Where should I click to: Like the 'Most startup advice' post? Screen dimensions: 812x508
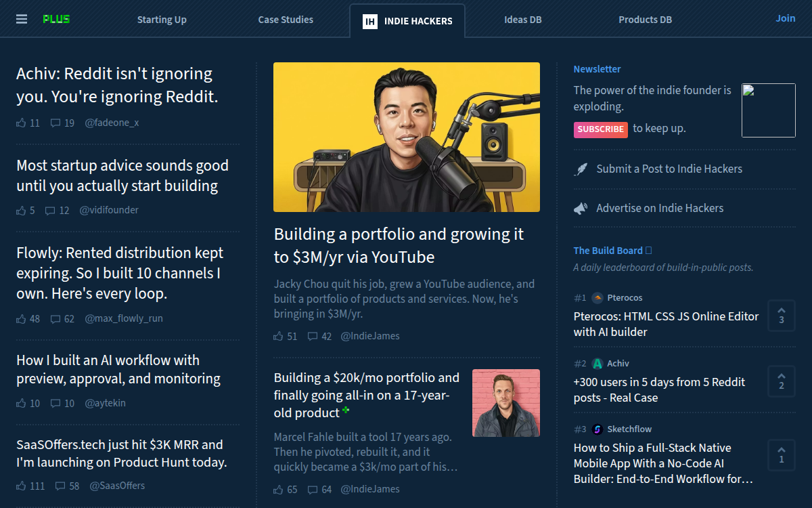[x=22, y=210]
